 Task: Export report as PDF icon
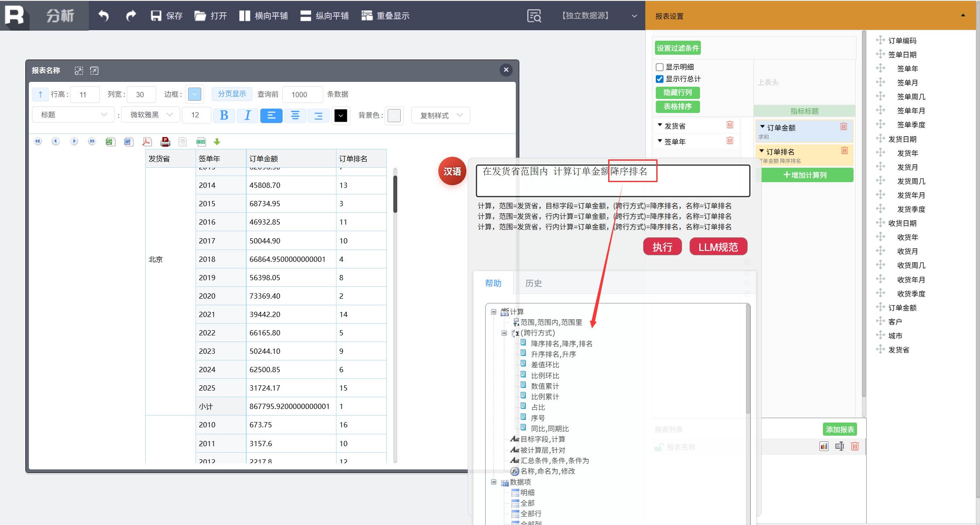pyautogui.click(x=147, y=141)
